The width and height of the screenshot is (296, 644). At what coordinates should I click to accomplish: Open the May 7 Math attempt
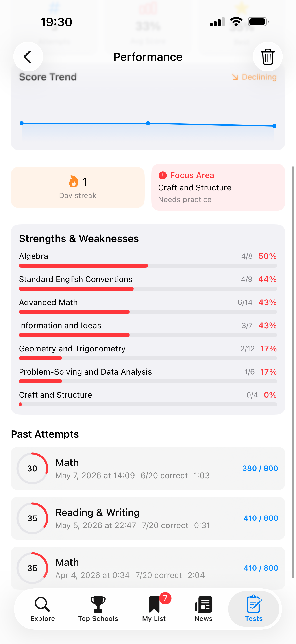pyautogui.click(x=148, y=468)
